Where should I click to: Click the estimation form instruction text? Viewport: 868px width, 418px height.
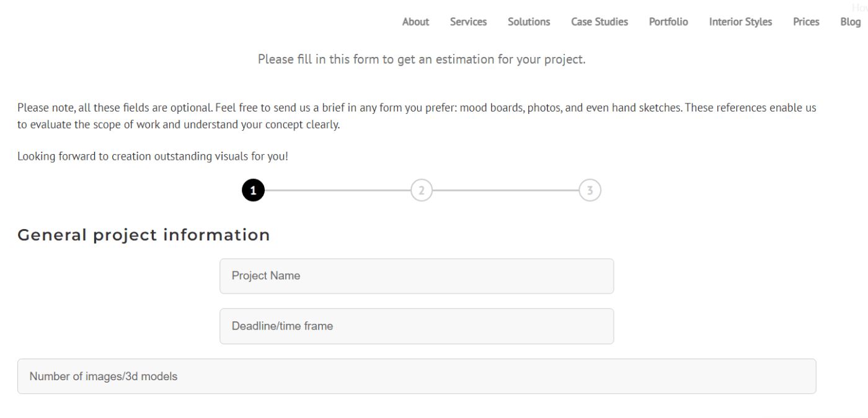422,59
